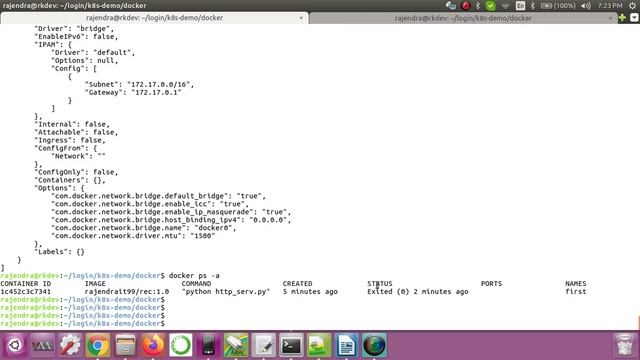Click the "5 minutes ago" created value

[310, 292]
